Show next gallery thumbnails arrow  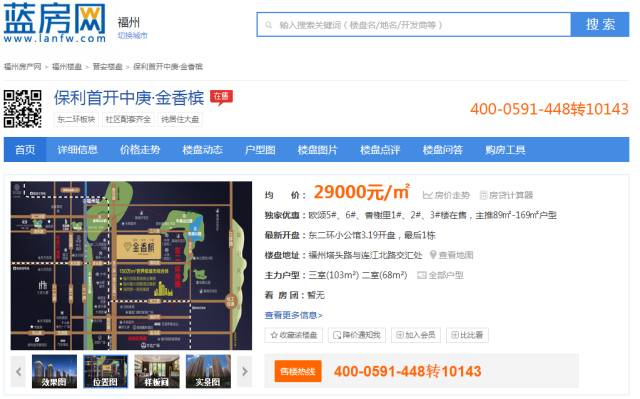point(244,371)
